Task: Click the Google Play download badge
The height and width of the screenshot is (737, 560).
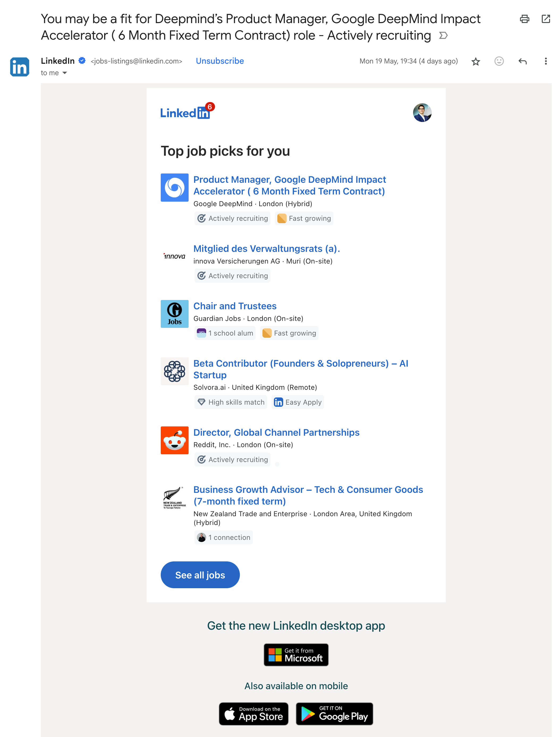Action: click(x=334, y=714)
